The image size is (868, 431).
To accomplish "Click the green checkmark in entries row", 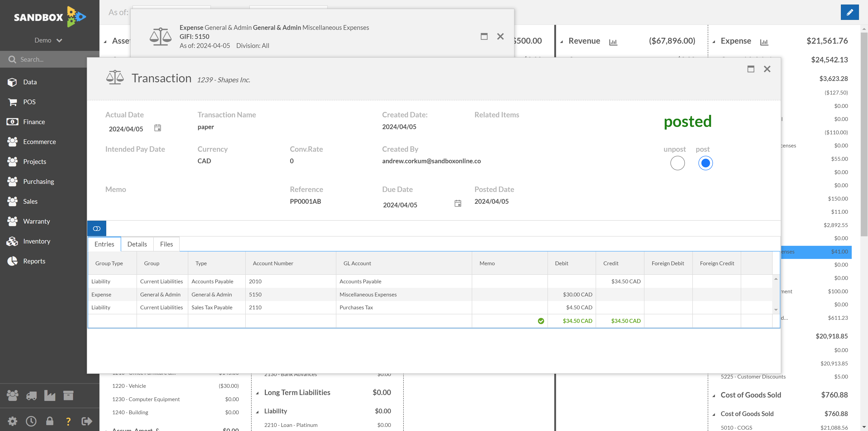I will 541,321.
